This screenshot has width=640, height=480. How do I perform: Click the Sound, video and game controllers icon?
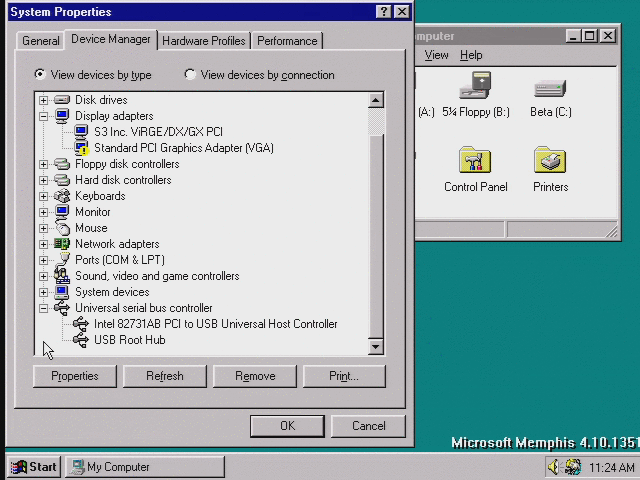(62, 276)
